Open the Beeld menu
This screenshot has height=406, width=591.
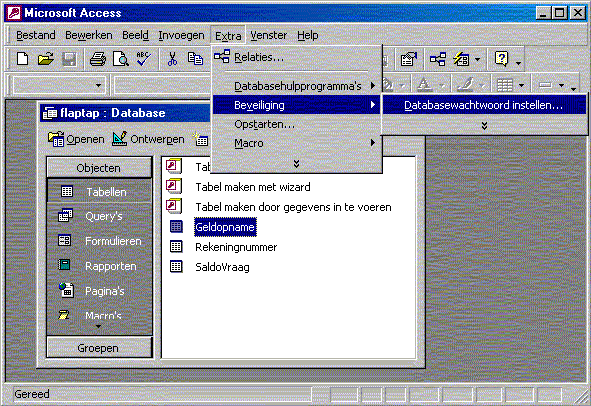click(x=135, y=35)
